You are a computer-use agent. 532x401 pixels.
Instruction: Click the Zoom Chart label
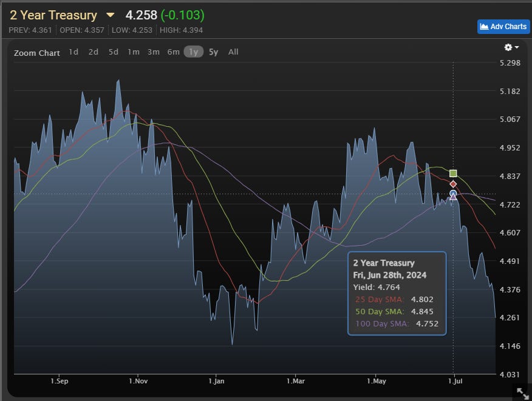(37, 53)
